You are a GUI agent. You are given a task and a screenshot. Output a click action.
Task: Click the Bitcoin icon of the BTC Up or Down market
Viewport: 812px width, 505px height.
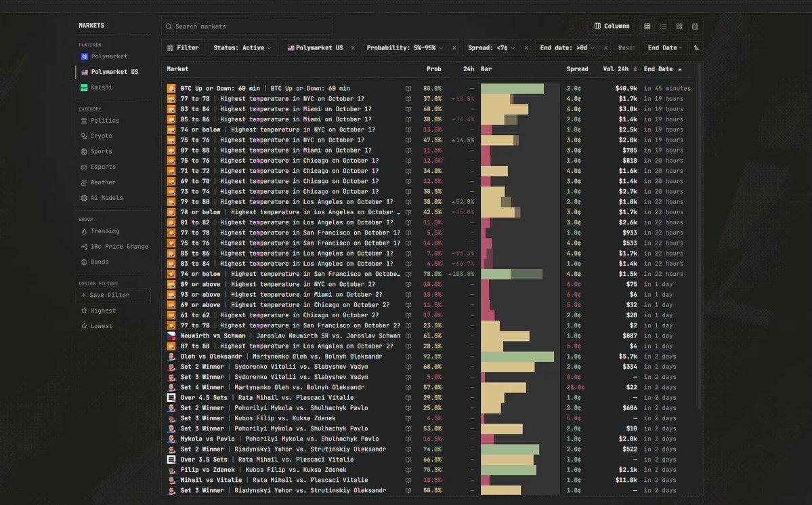[171, 89]
